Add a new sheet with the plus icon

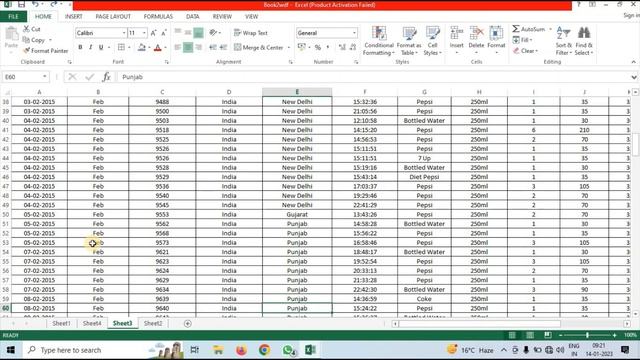[x=187, y=324]
